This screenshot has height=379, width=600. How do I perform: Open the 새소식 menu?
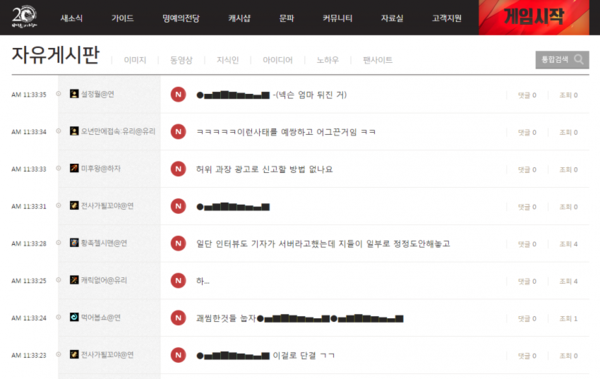[x=72, y=18]
